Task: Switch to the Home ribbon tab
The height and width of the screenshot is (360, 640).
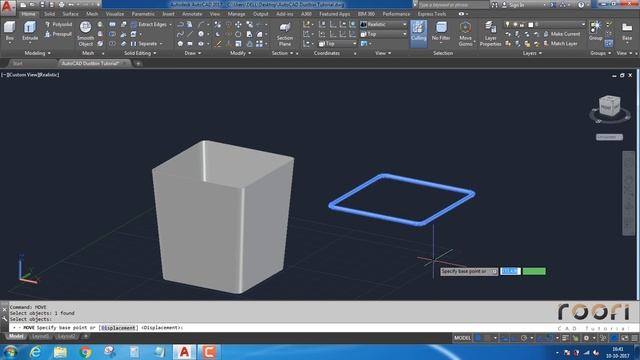Action: (28, 14)
